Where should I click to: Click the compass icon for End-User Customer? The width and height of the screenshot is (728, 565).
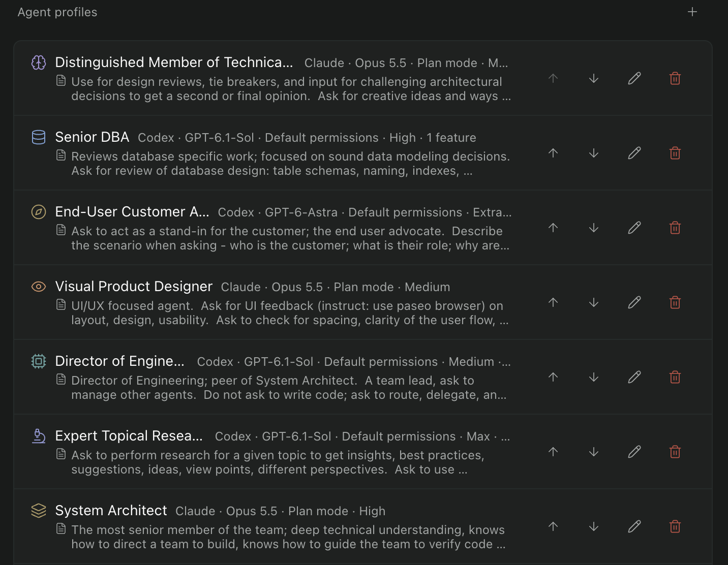pyautogui.click(x=39, y=212)
